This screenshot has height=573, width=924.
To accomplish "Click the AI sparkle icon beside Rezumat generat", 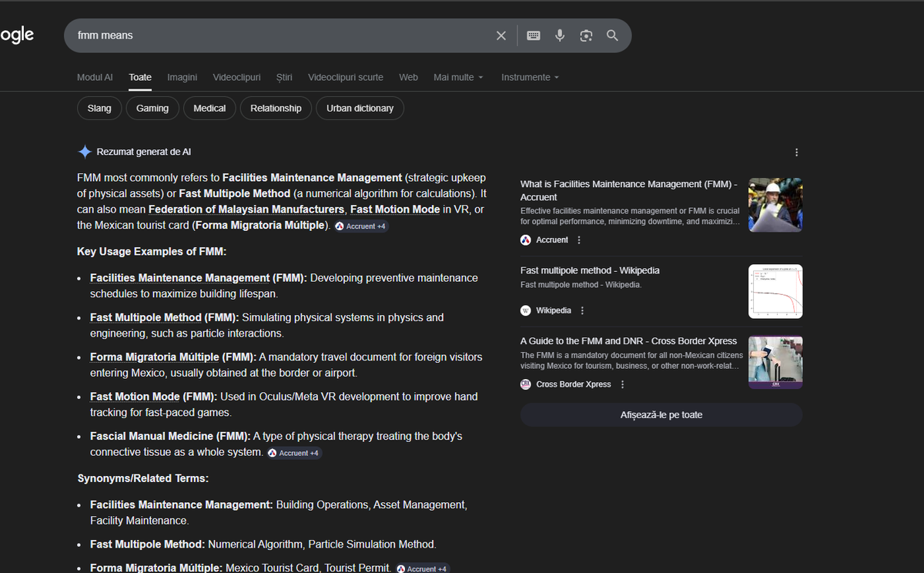I will click(x=85, y=152).
